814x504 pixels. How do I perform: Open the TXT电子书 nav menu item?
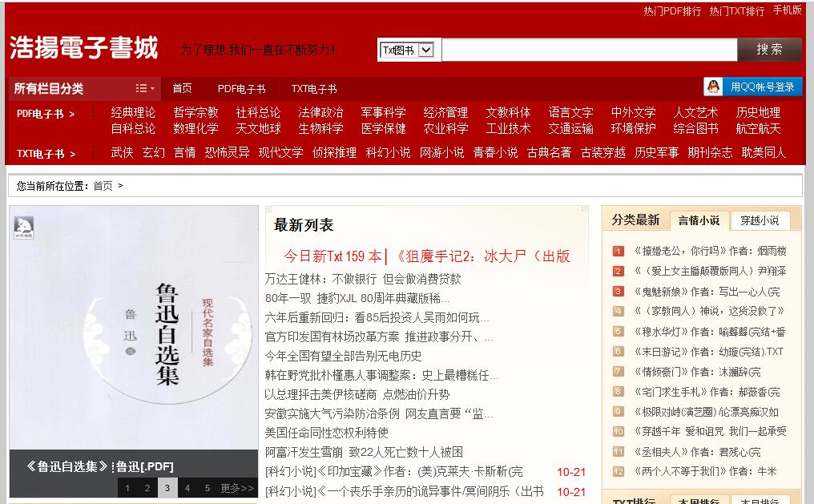coord(314,89)
